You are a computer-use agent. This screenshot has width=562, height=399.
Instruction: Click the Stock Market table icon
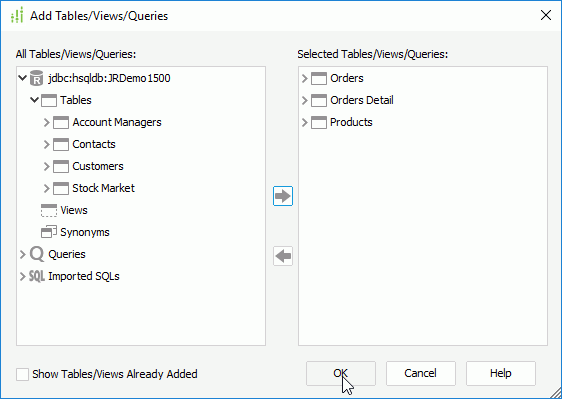coord(61,188)
